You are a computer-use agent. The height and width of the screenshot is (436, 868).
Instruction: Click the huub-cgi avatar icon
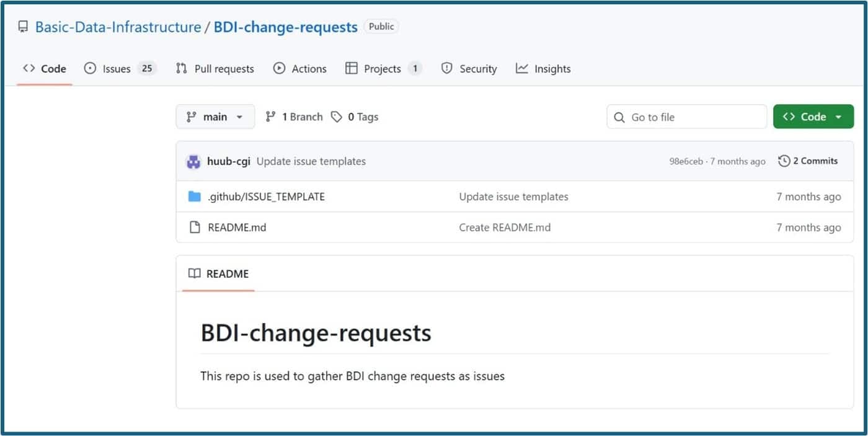[x=193, y=162]
